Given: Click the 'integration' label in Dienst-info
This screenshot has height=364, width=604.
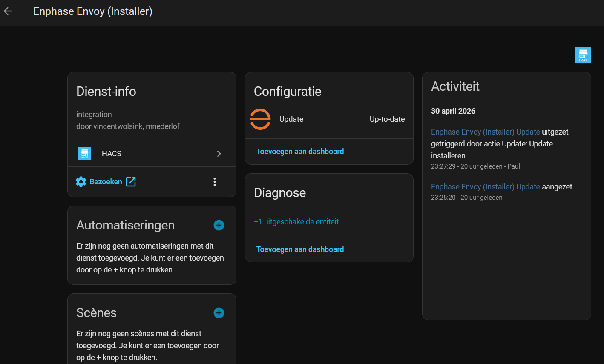Looking at the screenshot, I should click(x=94, y=115).
